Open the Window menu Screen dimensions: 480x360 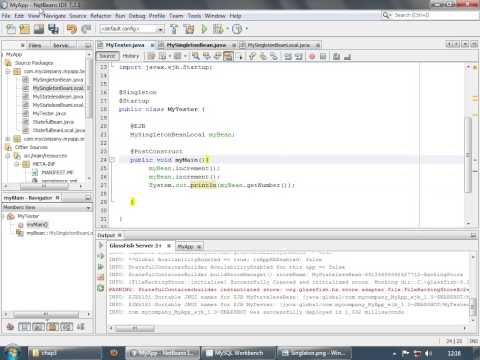[215, 16]
